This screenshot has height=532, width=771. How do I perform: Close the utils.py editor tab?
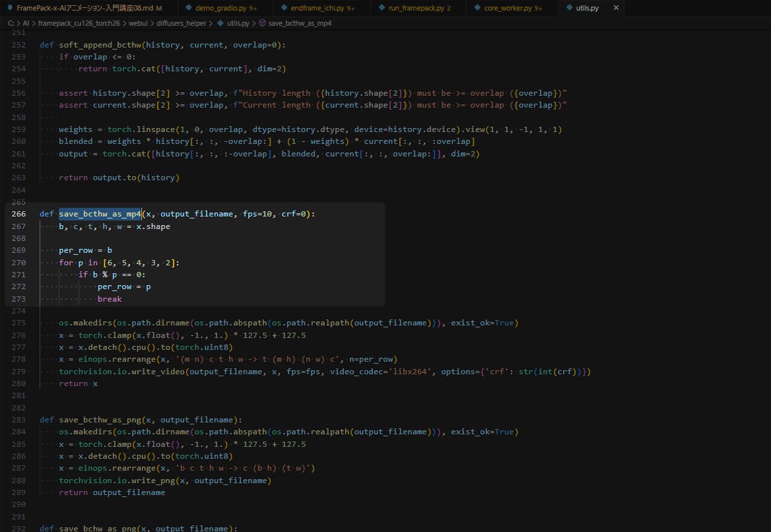tap(616, 8)
